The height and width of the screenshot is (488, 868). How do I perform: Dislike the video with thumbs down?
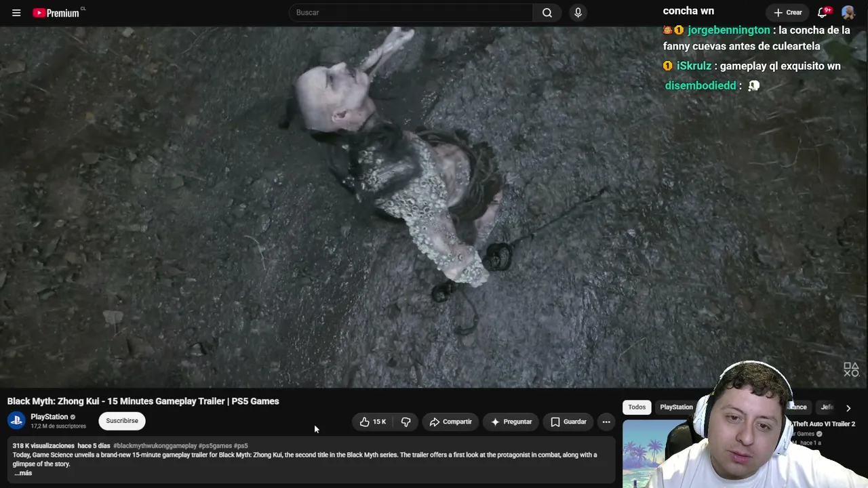click(x=406, y=422)
